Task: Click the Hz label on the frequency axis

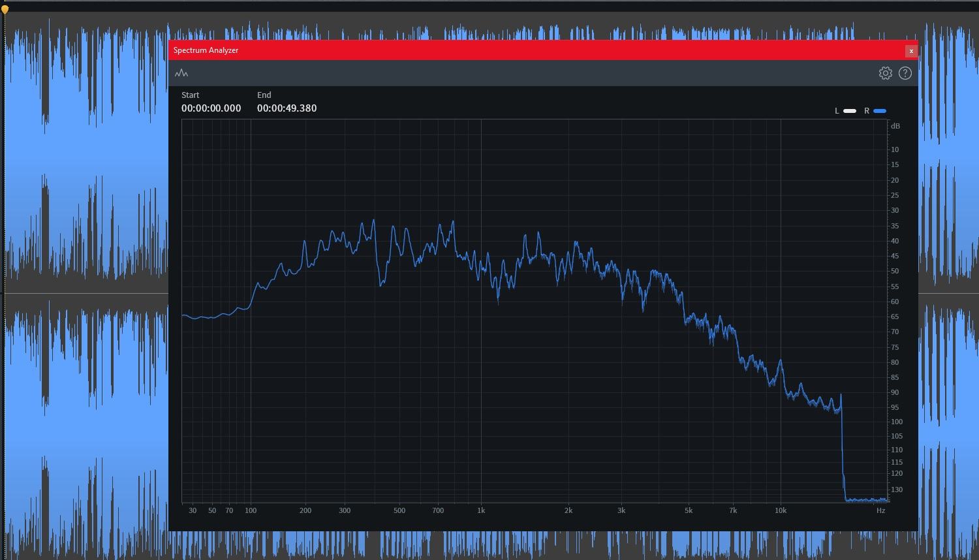Action: coord(880,510)
